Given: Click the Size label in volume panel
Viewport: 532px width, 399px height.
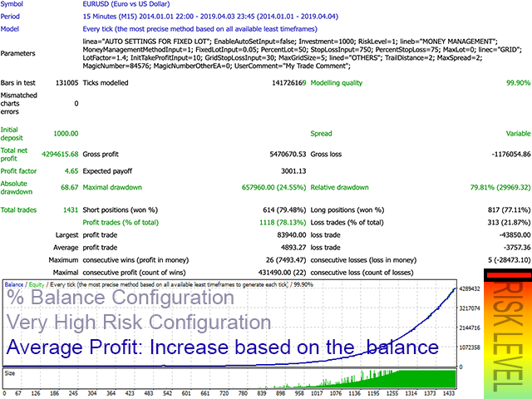Looking at the screenshot, I should [x=10, y=373].
